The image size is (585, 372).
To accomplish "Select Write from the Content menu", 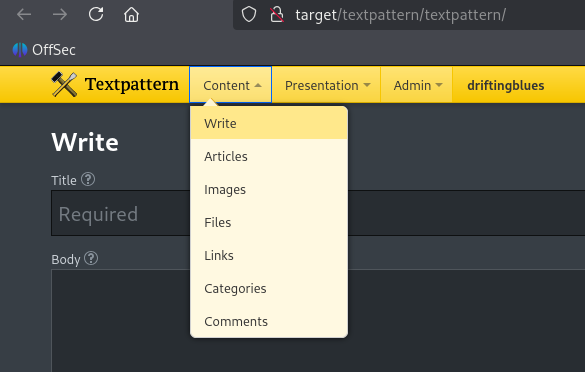I will click(x=269, y=123).
